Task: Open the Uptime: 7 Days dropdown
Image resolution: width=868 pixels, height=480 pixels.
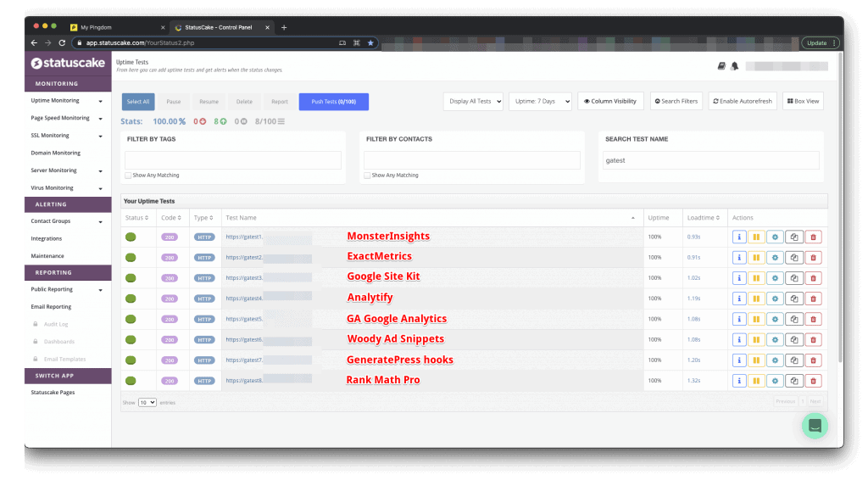Action: tap(540, 101)
